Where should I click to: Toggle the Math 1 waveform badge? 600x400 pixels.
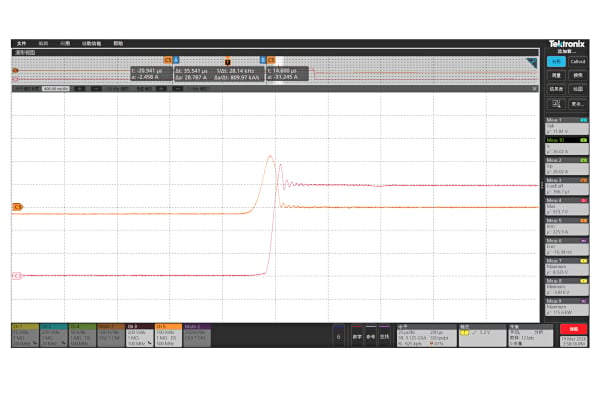pyautogui.click(x=111, y=335)
